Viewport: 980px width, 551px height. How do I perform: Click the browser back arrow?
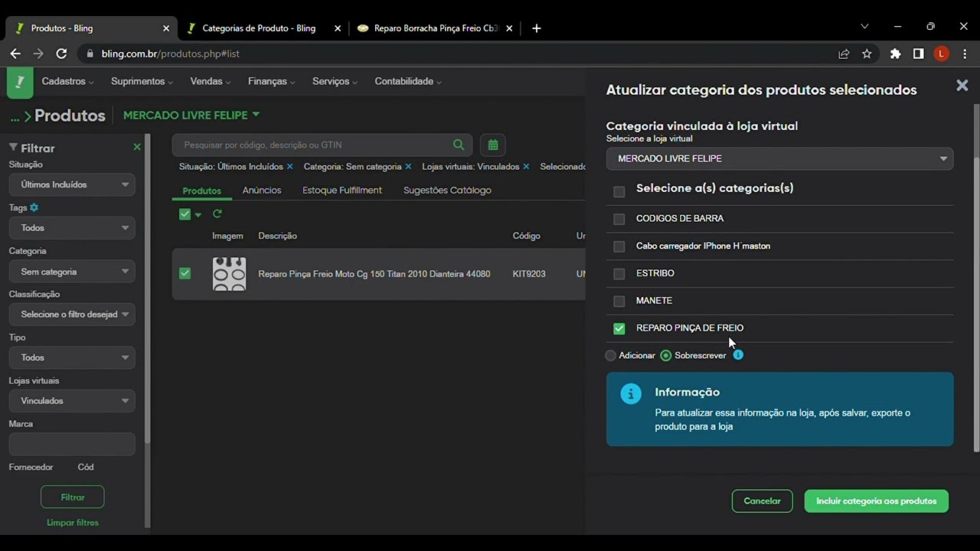tap(15, 54)
